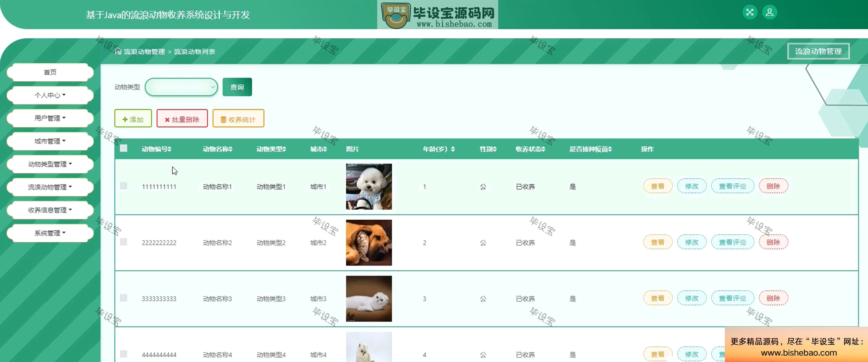868x362 pixels.
Task: Click the 流浪动物管理 title button at top right
Action: pyautogui.click(x=818, y=51)
